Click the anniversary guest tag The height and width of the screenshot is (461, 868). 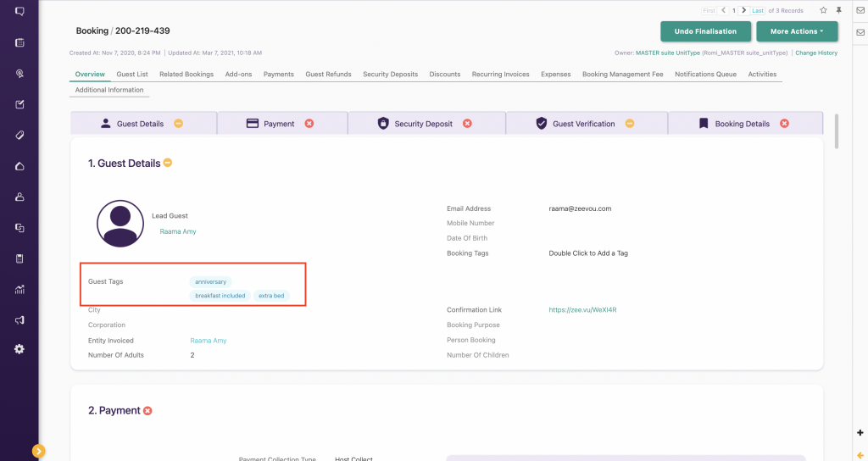pyautogui.click(x=210, y=281)
